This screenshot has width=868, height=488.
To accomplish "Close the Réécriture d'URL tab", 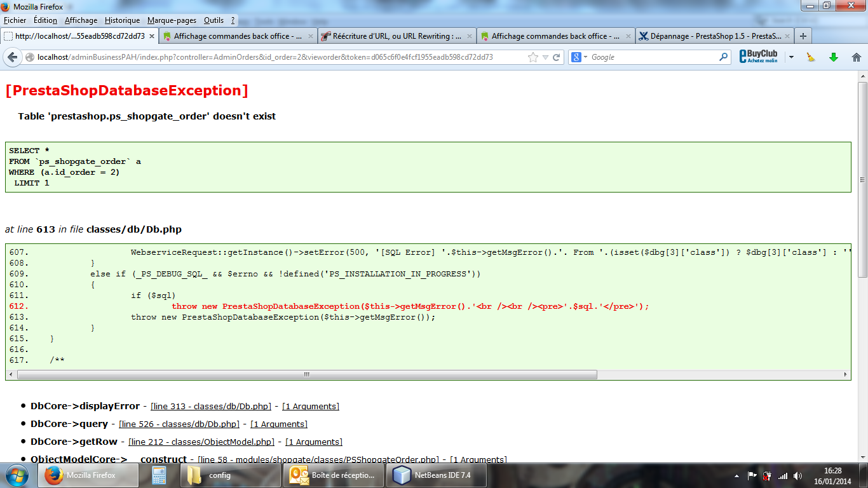I will [x=470, y=36].
